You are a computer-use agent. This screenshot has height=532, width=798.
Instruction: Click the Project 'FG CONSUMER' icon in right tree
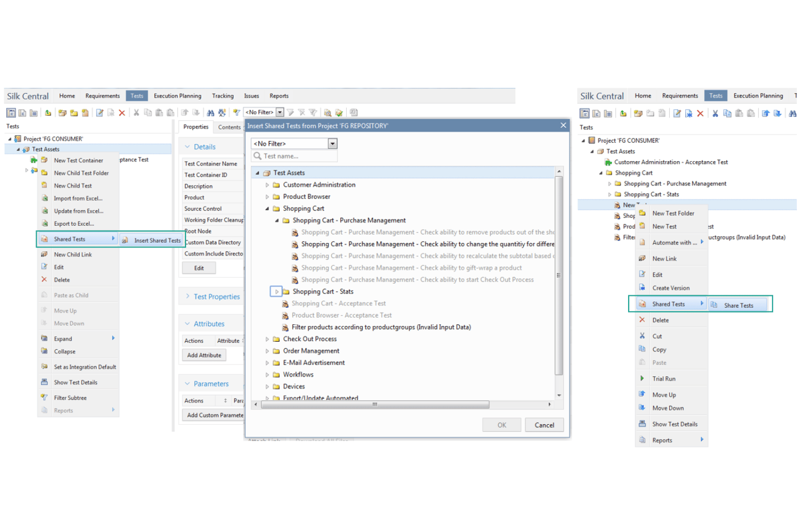[x=591, y=140]
